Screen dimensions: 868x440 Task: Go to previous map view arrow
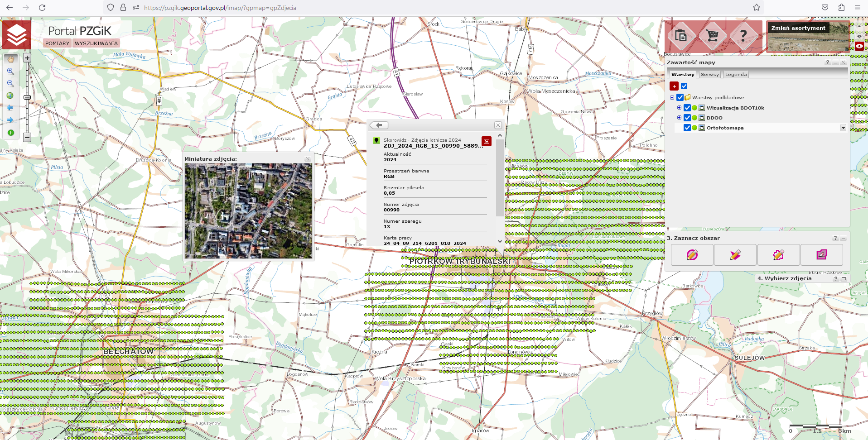[x=10, y=108]
